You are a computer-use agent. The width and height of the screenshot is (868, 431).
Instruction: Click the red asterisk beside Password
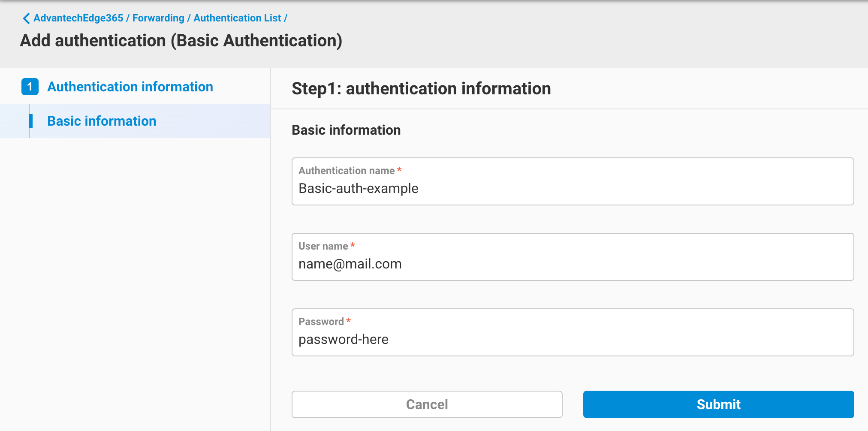pyautogui.click(x=349, y=320)
